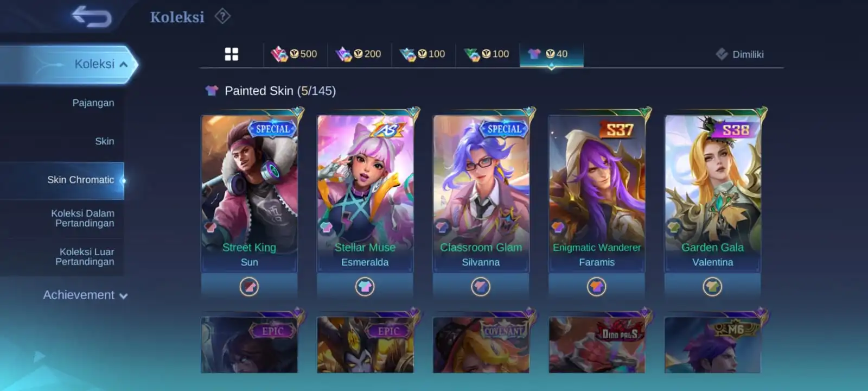Open Koleksi Dalam Pertandingan menu entry
The height and width of the screenshot is (391, 868).
[x=82, y=218]
